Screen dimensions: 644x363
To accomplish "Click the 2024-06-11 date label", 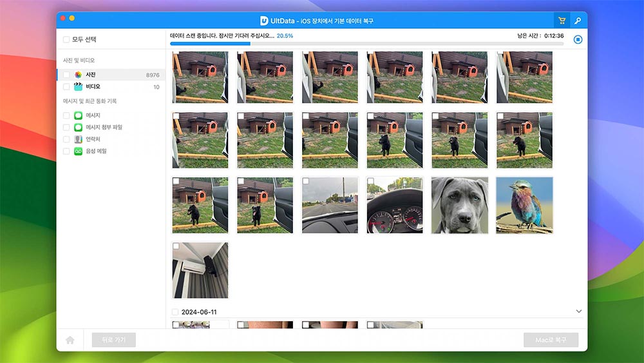I will coord(199,312).
